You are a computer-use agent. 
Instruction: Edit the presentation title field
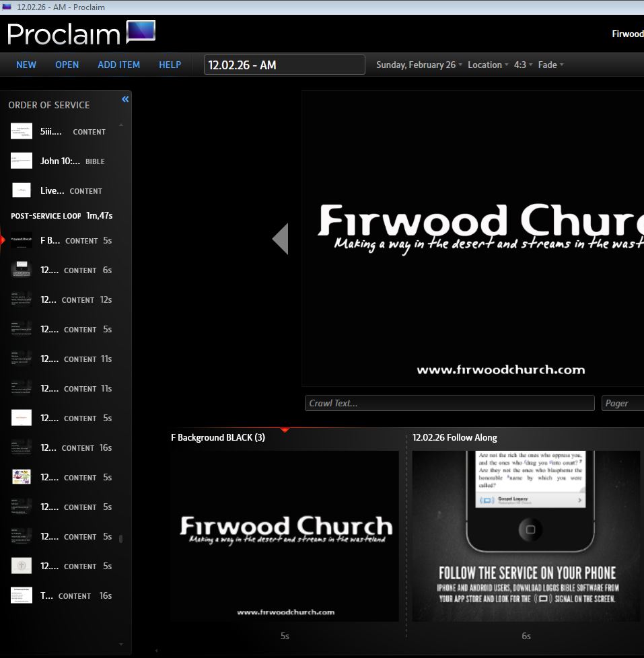tap(284, 65)
